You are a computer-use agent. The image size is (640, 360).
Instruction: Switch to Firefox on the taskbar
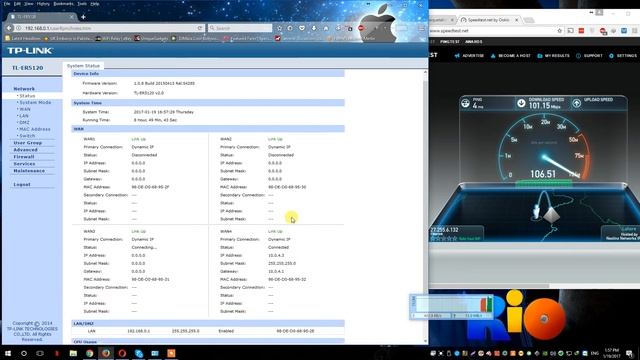coord(106,353)
